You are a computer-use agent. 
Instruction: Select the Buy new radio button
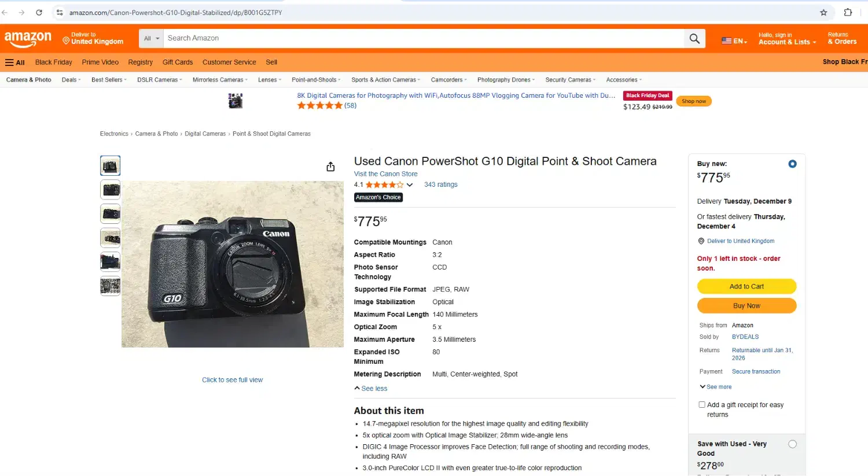point(792,164)
